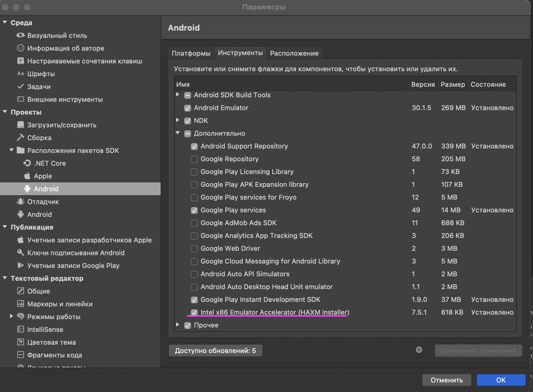Click the key icon beside Ключи подписывания Android
Screen dimensions: 533x392
(x=20, y=253)
